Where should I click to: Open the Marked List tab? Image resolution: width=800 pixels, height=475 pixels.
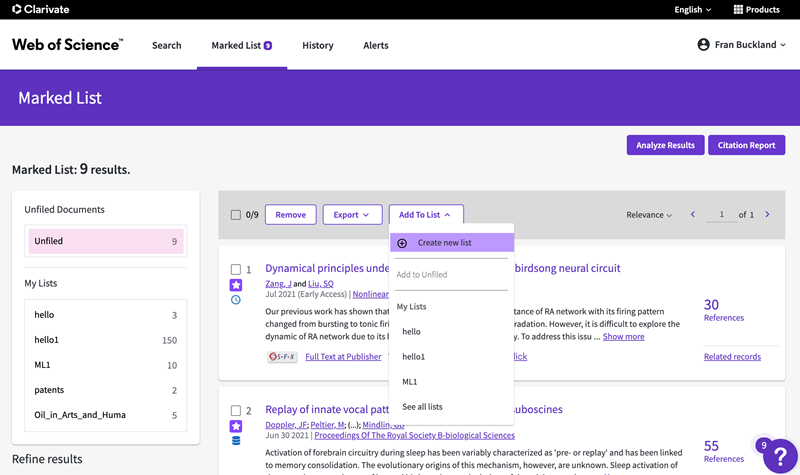242,45
